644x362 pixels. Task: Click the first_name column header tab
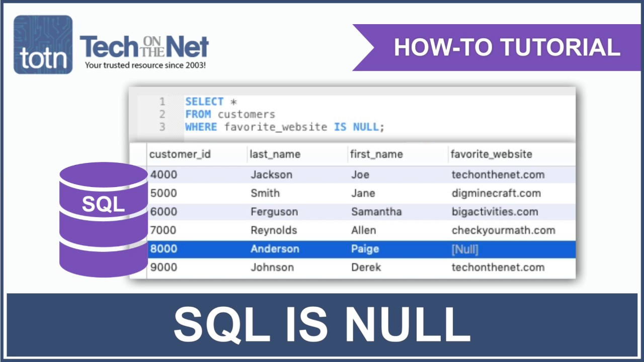(375, 154)
